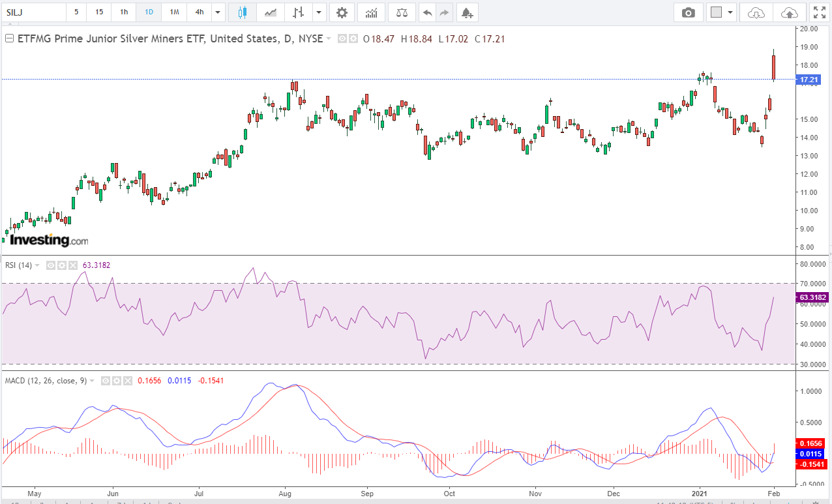Enter fullscreen mode with the expand icon
This screenshot has width=832, height=504.
[818, 12]
